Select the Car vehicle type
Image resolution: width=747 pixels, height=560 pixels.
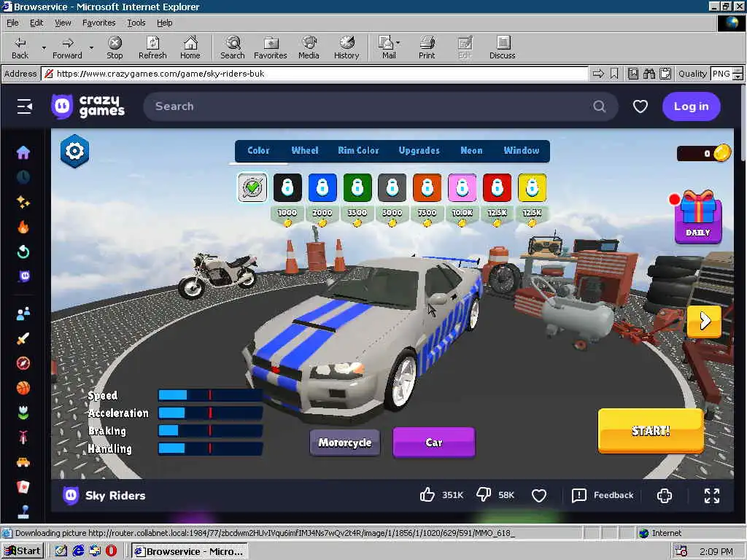tap(434, 443)
